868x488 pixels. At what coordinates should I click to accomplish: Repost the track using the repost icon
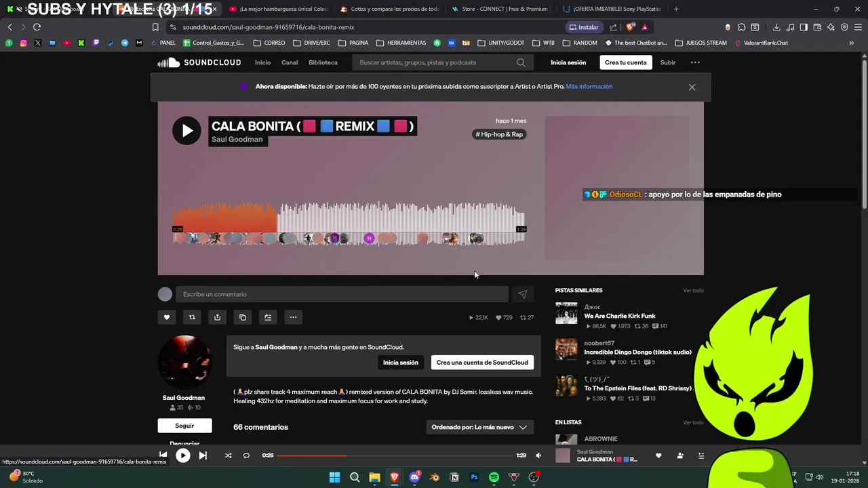pos(192,317)
